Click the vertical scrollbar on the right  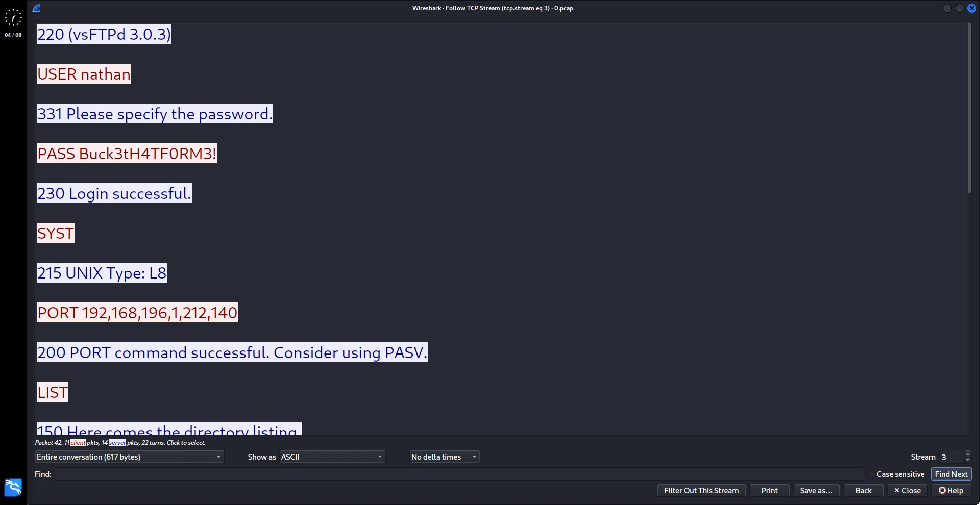pyautogui.click(x=969, y=109)
